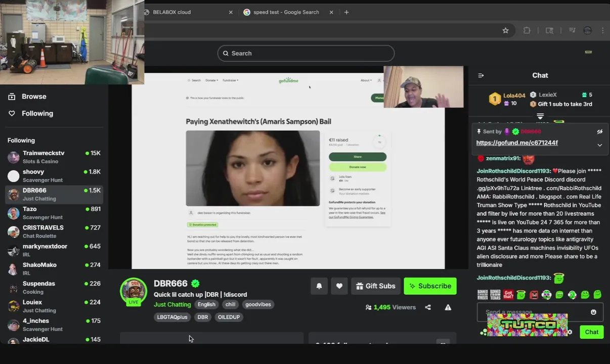This screenshot has width=610, height=364.
Task: Click the Gift Subs button
Action: tap(376, 286)
